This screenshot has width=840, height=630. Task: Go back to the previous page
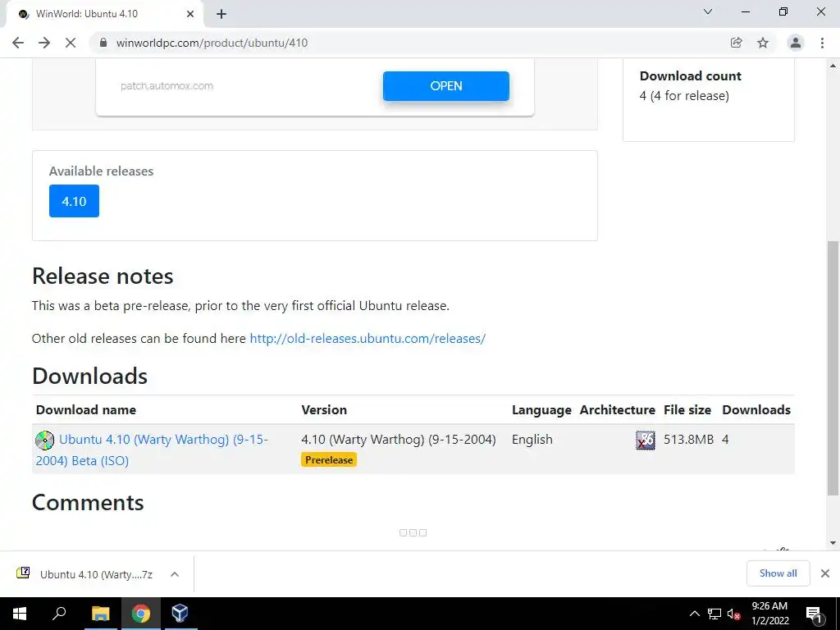pos(18,43)
